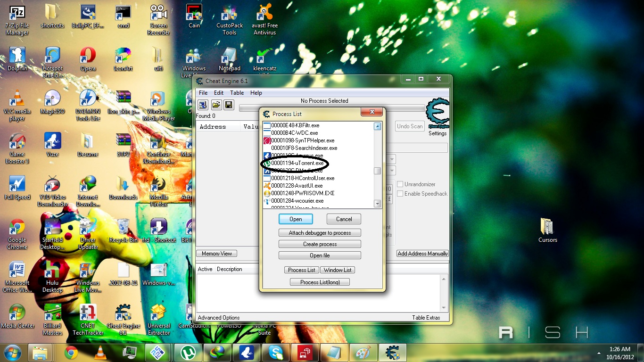Toggle the Enable Speedhack checkbox

click(x=400, y=194)
